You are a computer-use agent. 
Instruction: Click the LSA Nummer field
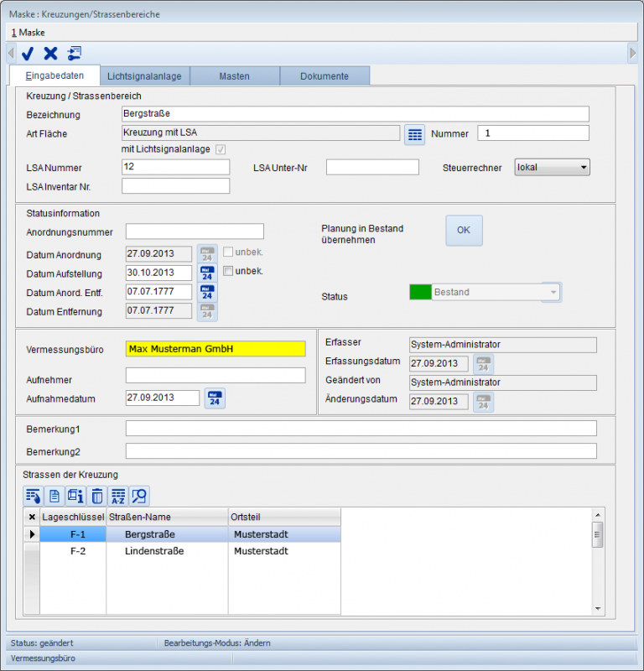(175, 167)
